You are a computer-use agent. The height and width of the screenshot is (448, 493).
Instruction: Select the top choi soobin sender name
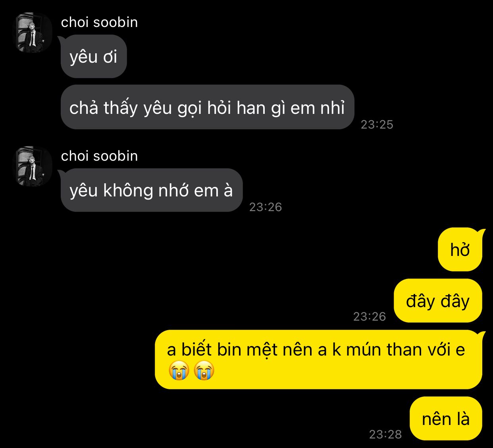(99, 22)
